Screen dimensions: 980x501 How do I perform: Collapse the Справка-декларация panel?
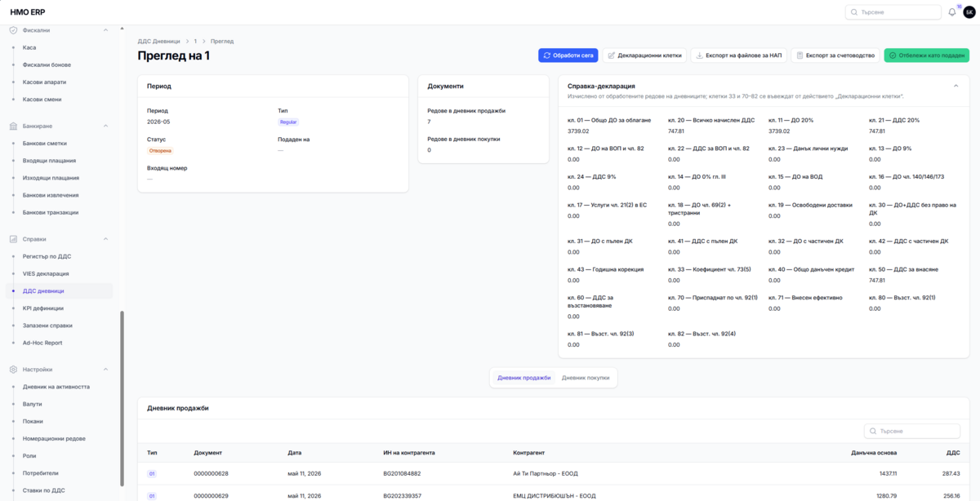(x=955, y=86)
